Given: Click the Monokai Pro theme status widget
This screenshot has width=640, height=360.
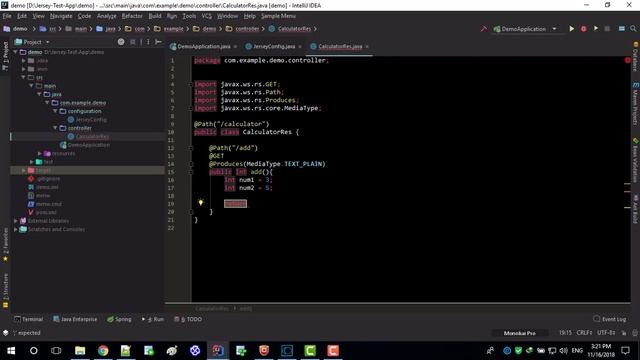Looking at the screenshot, I should tap(520, 333).
